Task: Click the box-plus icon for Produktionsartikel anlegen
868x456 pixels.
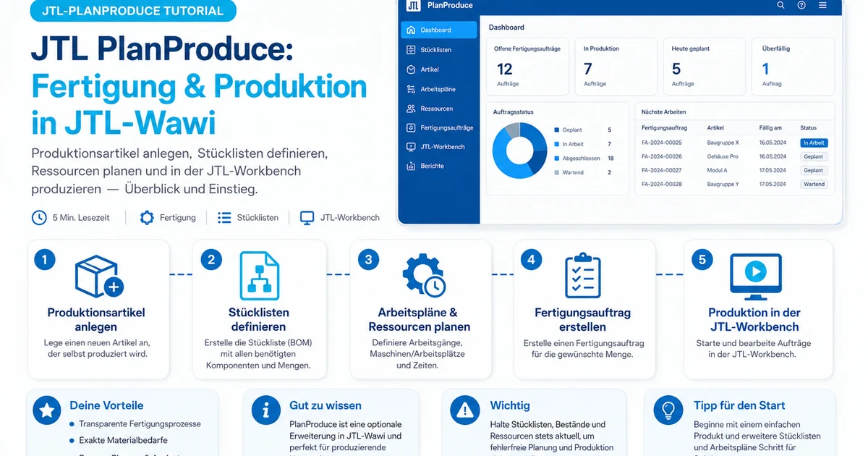Action: (99, 276)
